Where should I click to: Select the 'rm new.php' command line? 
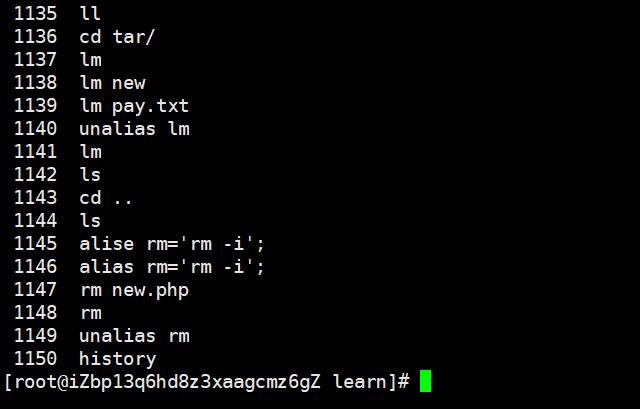coord(134,290)
